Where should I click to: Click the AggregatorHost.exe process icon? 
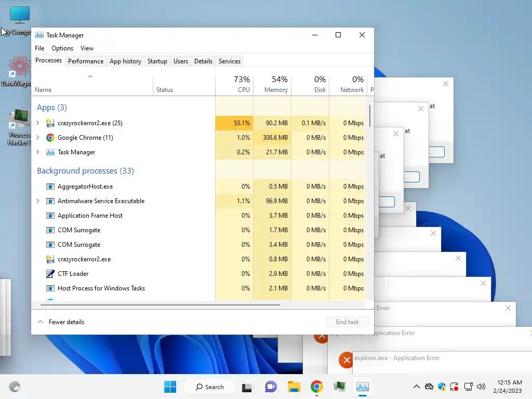[50, 187]
